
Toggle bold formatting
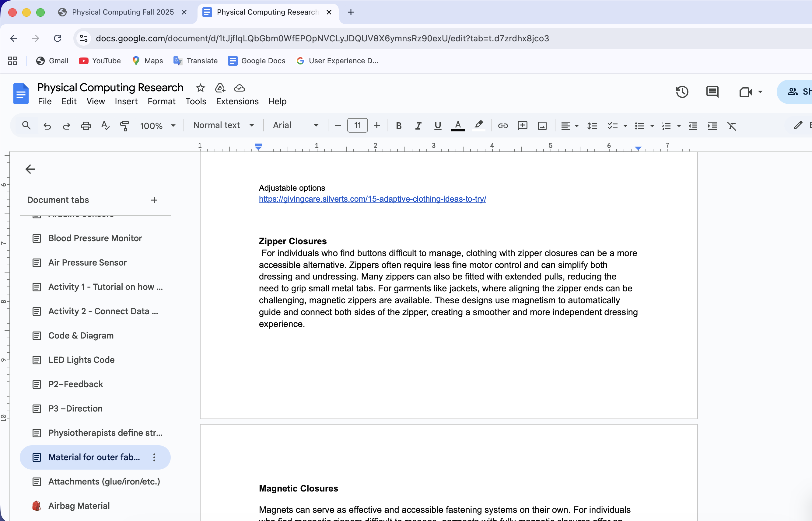coord(398,126)
